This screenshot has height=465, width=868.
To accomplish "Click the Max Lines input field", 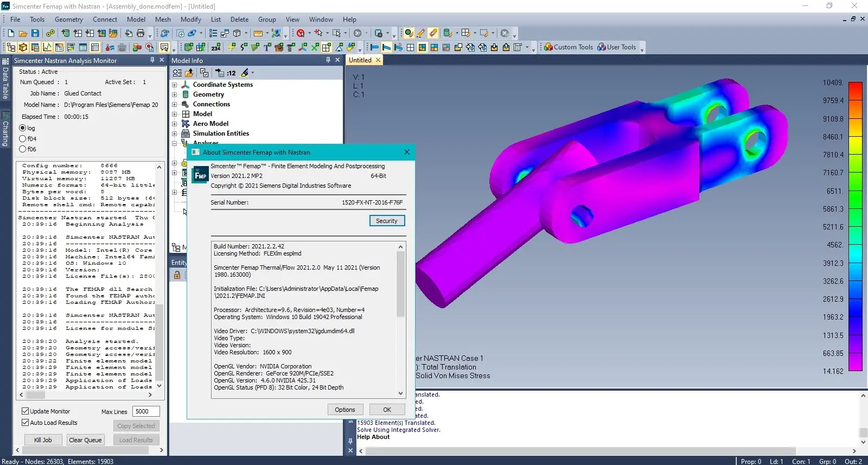I will coord(146,411).
